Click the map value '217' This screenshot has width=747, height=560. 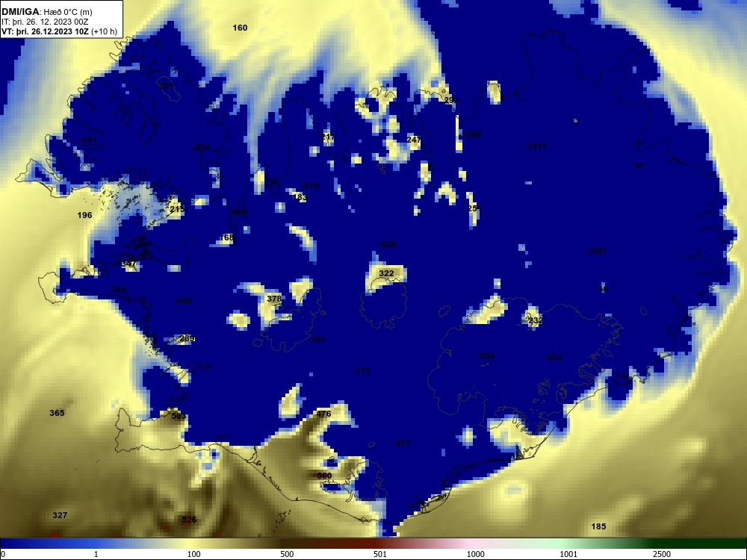click(328, 137)
